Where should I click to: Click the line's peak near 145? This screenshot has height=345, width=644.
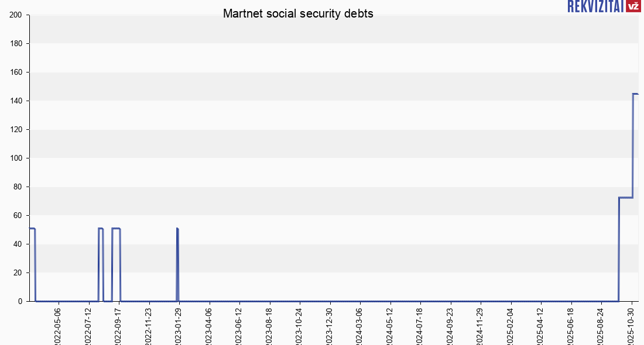[635, 94]
